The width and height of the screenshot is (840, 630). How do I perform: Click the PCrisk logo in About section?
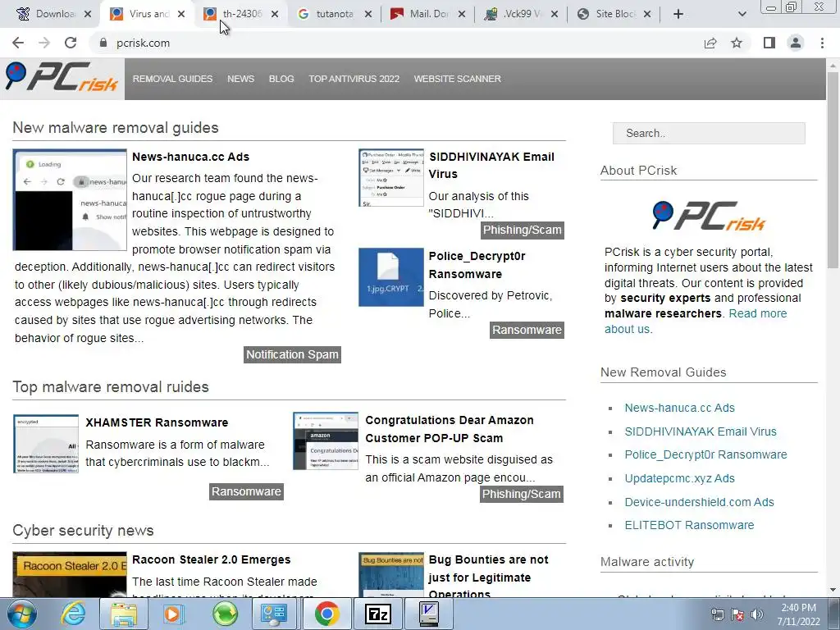tap(709, 216)
